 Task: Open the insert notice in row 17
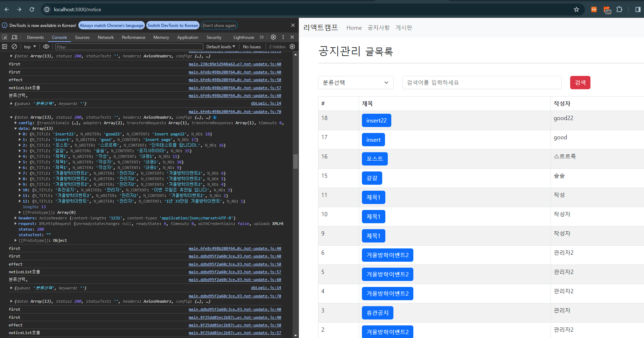(373, 140)
